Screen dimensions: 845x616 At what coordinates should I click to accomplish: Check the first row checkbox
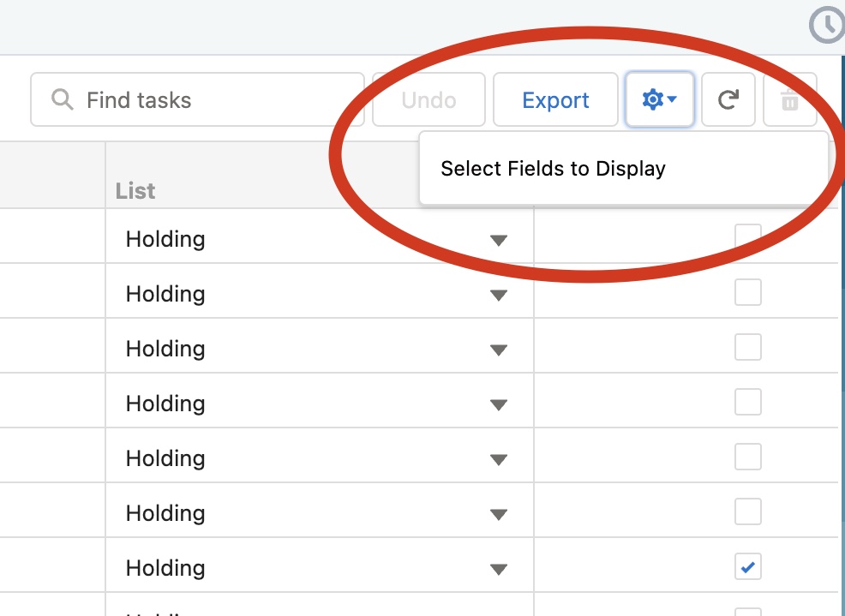(748, 237)
